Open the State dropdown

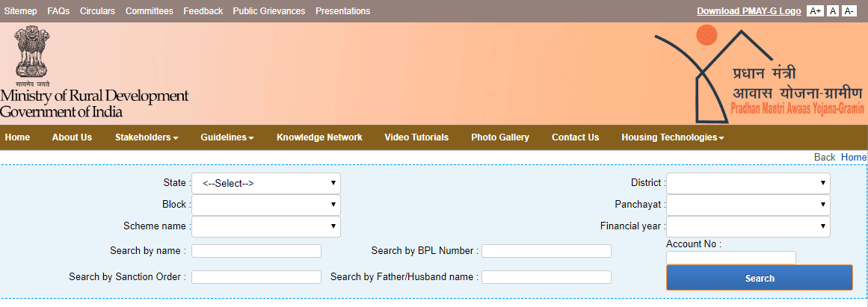point(265,183)
